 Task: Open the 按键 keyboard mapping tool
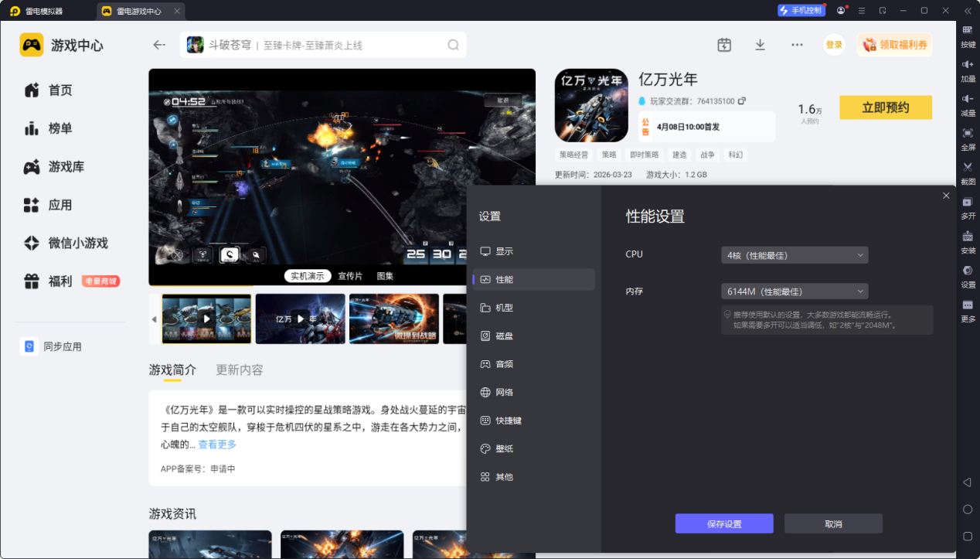(968, 34)
